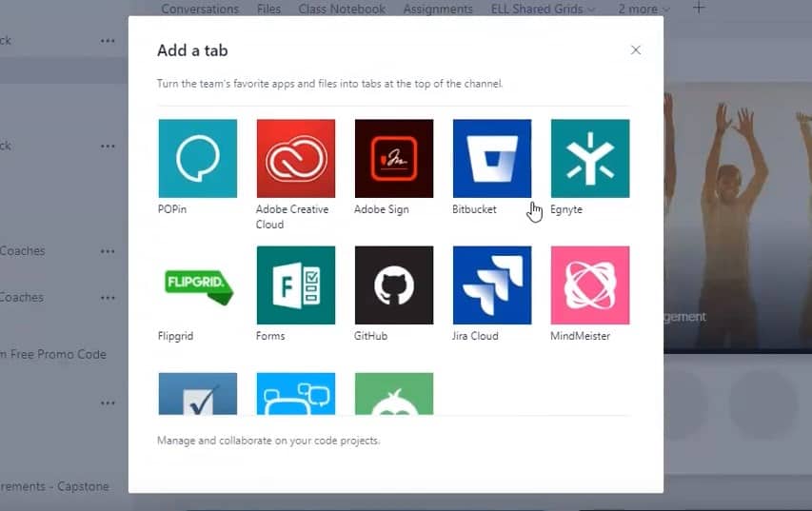Open the Conversations tab behind the dialog
Image resolution: width=812 pixels, height=511 pixels.
[200, 9]
